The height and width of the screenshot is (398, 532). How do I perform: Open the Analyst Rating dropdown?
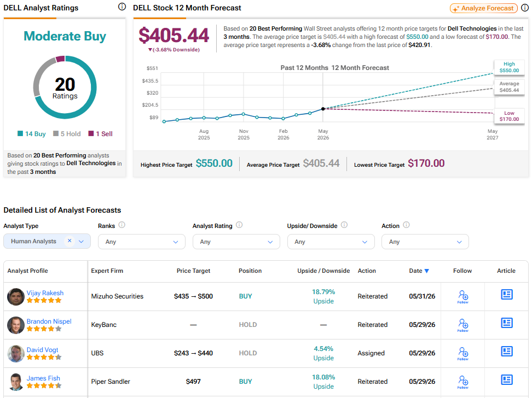coord(236,242)
